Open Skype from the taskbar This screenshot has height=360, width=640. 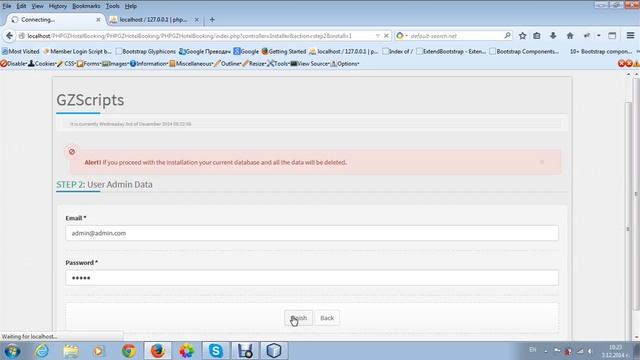216,351
